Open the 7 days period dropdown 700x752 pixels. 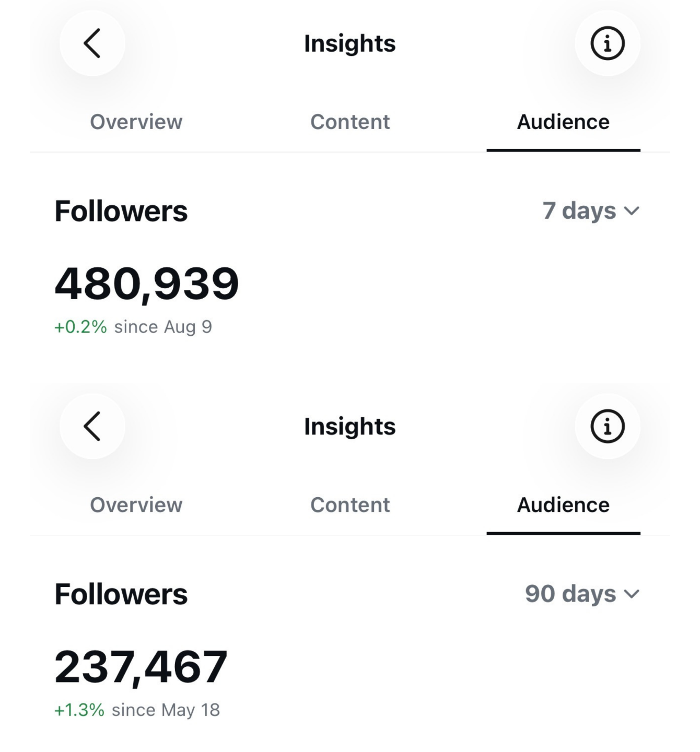tap(591, 211)
